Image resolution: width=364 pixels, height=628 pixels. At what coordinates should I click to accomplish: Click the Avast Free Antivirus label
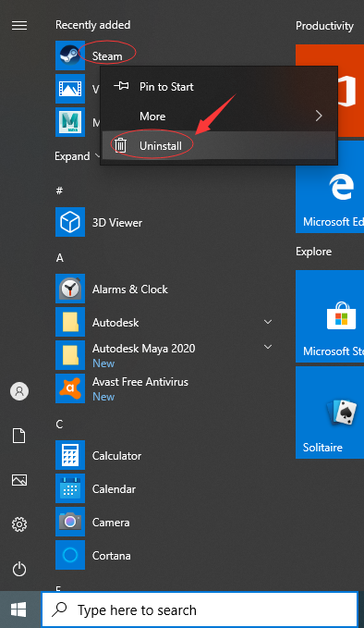point(140,382)
